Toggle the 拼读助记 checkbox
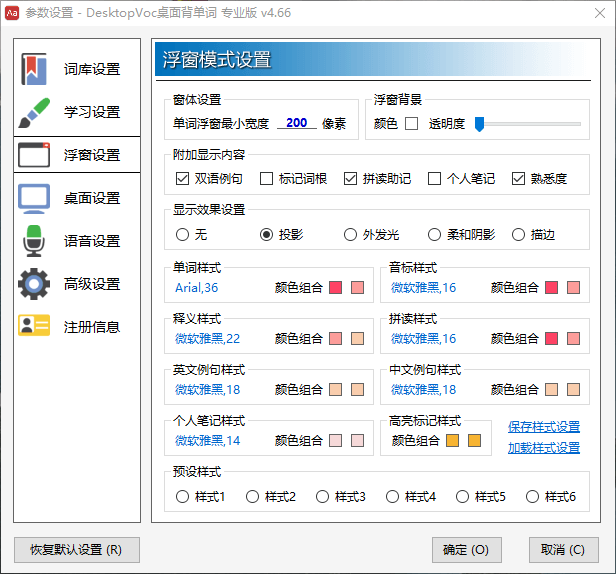The image size is (616, 574). 350,179
